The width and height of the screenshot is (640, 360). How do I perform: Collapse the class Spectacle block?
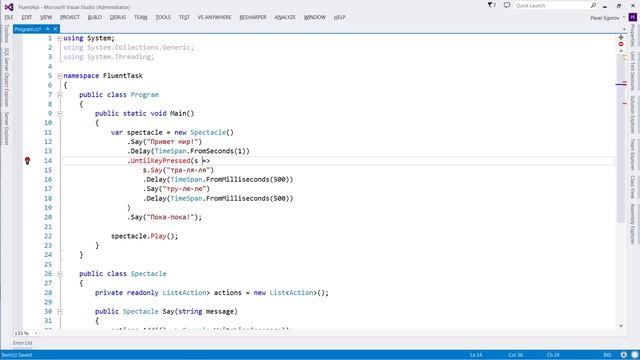[x=60, y=274]
